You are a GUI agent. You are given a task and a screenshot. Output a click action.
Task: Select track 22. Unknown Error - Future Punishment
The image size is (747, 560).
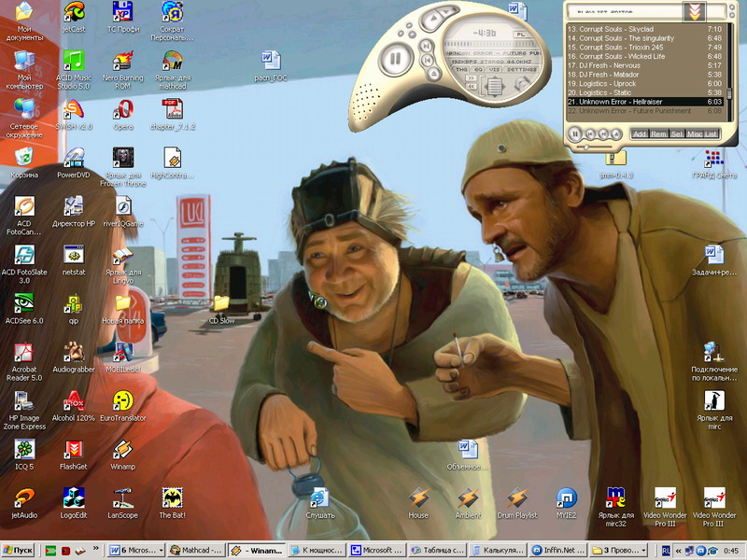click(x=644, y=110)
